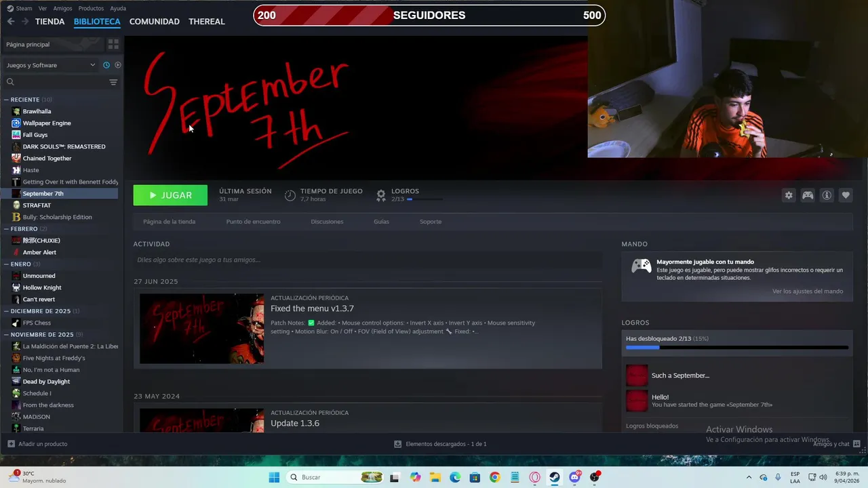
Task: Select Brawlhalla in the library list
Action: [37, 111]
